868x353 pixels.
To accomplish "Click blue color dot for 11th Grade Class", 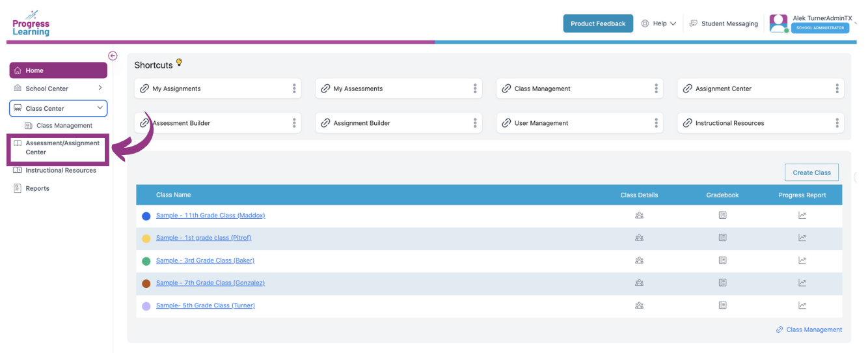I will pos(146,216).
